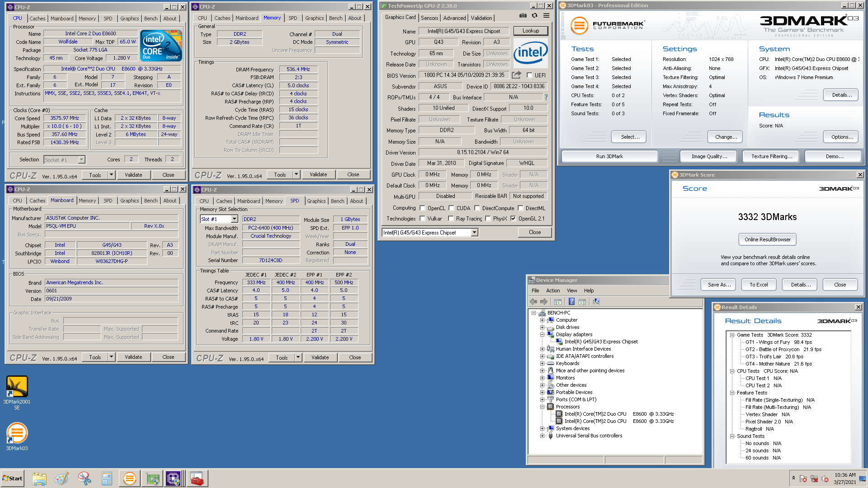Click CPU-Z taskbar button
The height and width of the screenshot is (488, 868).
click(x=174, y=479)
